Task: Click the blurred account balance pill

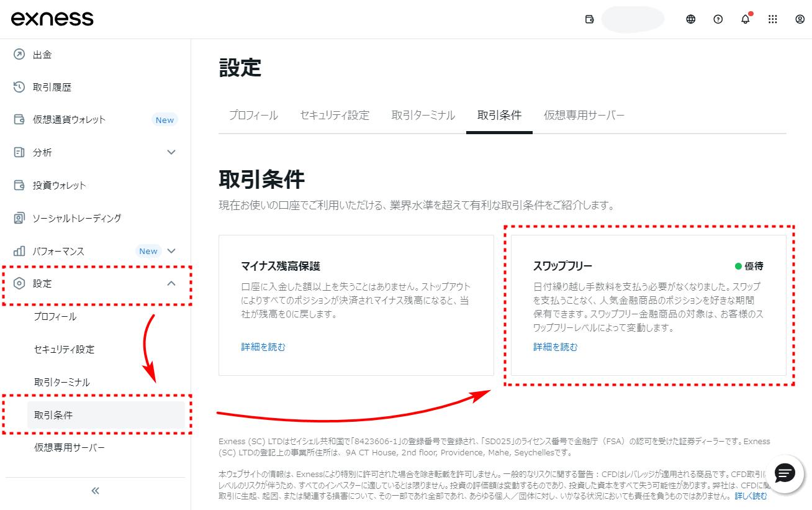Action: tap(633, 19)
